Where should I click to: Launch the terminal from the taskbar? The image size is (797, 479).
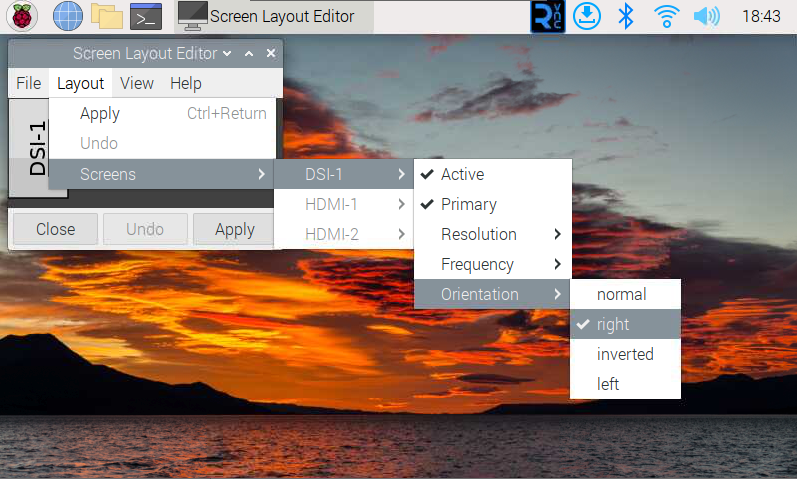[146, 16]
